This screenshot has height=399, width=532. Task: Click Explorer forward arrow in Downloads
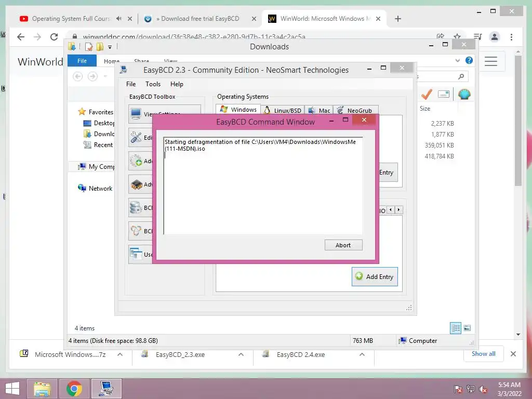point(92,76)
